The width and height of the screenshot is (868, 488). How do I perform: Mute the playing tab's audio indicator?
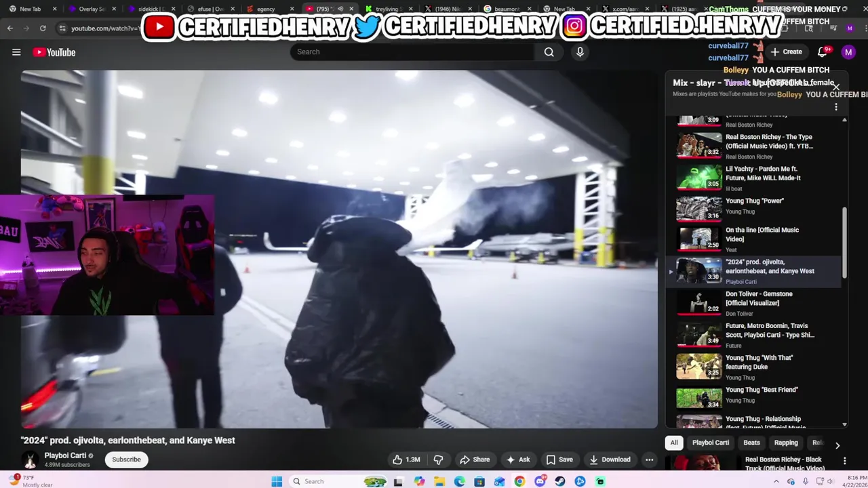[340, 9]
